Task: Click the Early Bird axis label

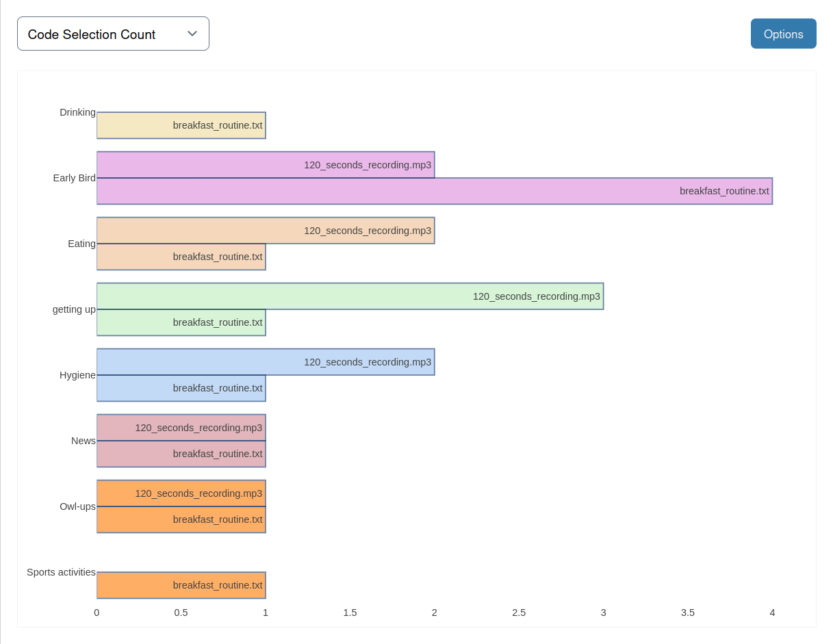Action: pos(74,178)
